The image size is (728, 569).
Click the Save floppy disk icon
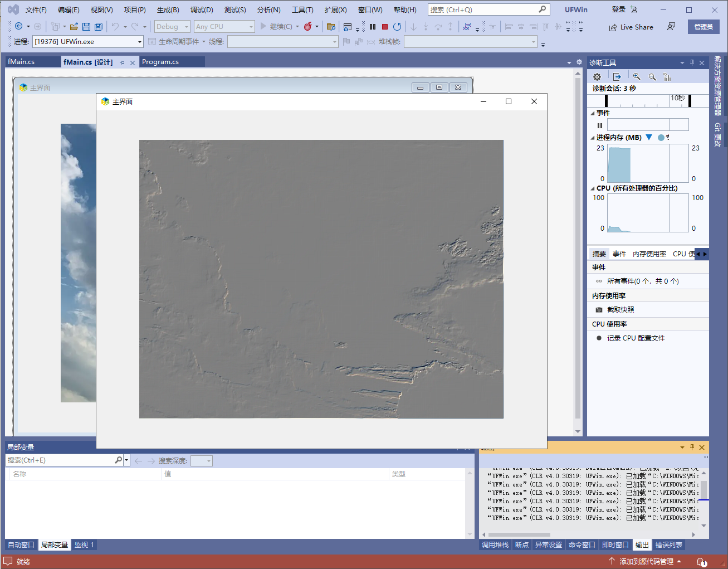coord(86,26)
